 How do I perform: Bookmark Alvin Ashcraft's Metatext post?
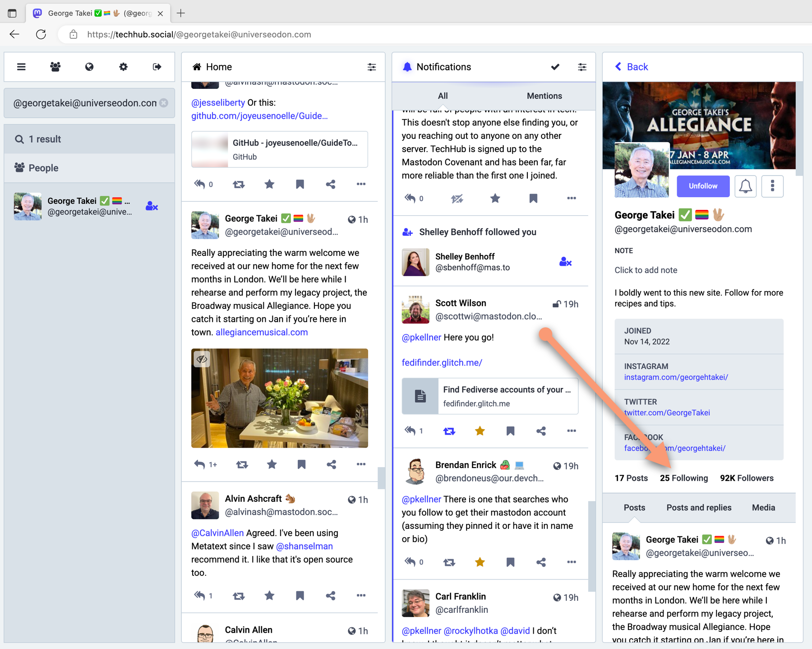click(300, 596)
